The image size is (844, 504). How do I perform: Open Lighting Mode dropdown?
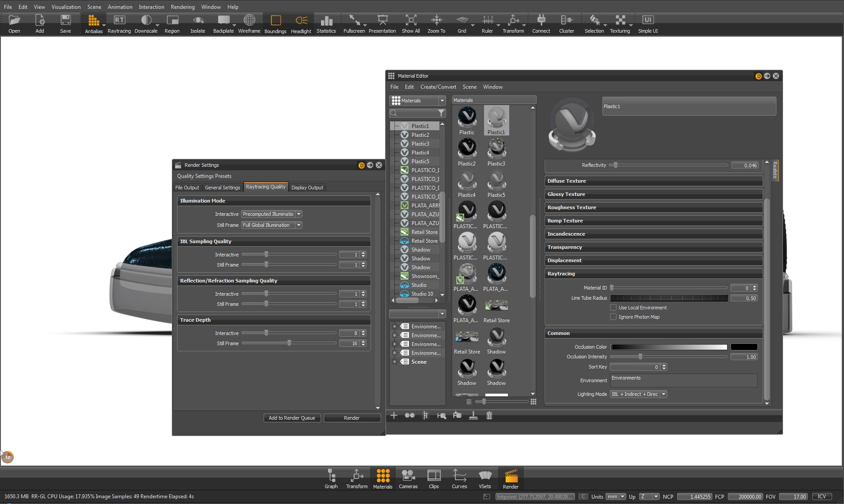638,394
